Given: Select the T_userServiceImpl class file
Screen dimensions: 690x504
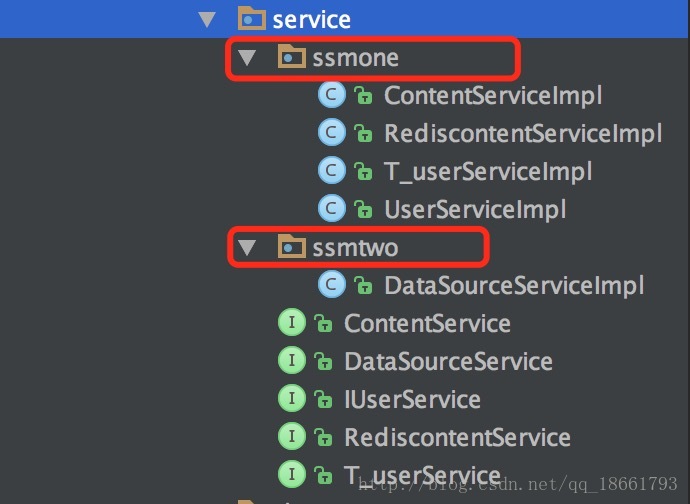Looking at the screenshot, I should pyautogui.click(x=488, y=171).
